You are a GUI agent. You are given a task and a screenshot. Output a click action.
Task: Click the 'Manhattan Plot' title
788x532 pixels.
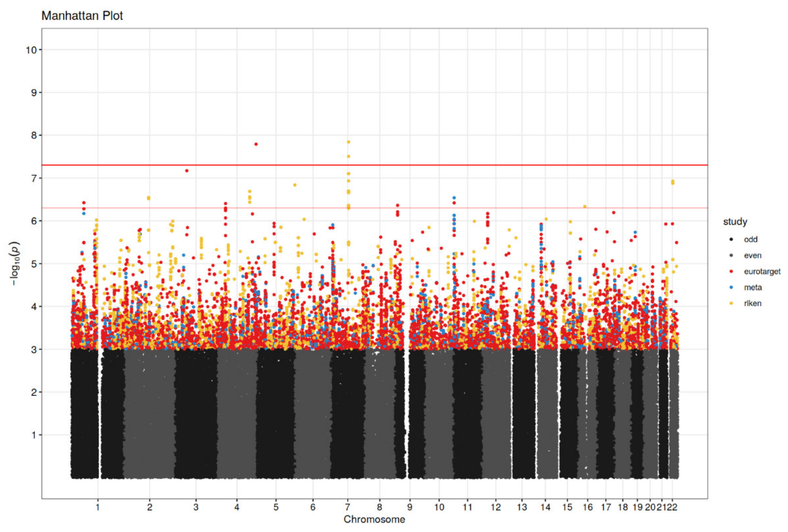(x=82, y=15)
